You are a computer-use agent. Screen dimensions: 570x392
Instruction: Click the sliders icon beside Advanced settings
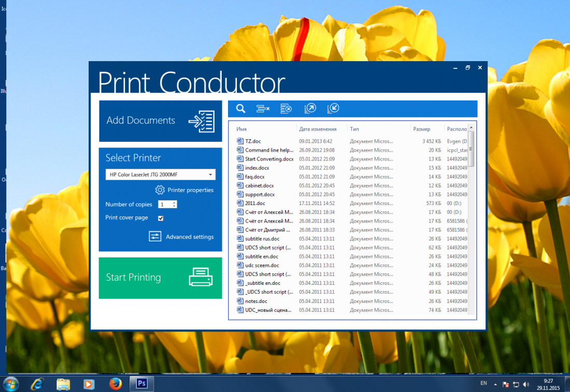tap(155, 237)
